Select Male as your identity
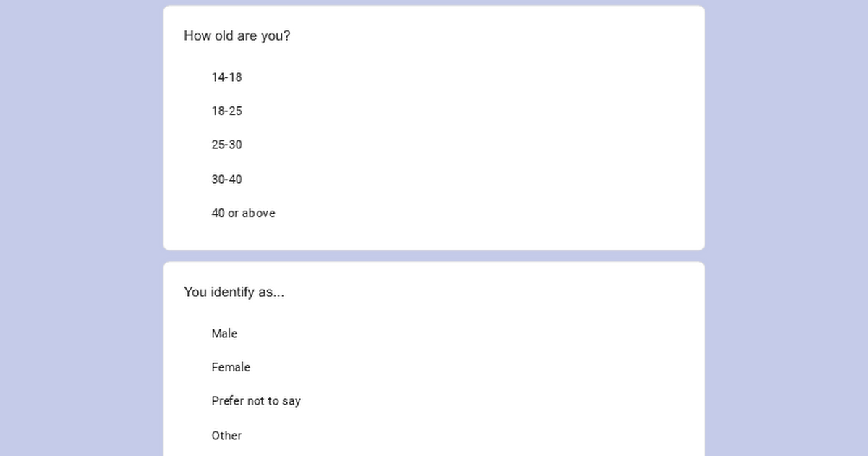Screen dimensions: 868x456 [224, 334]
